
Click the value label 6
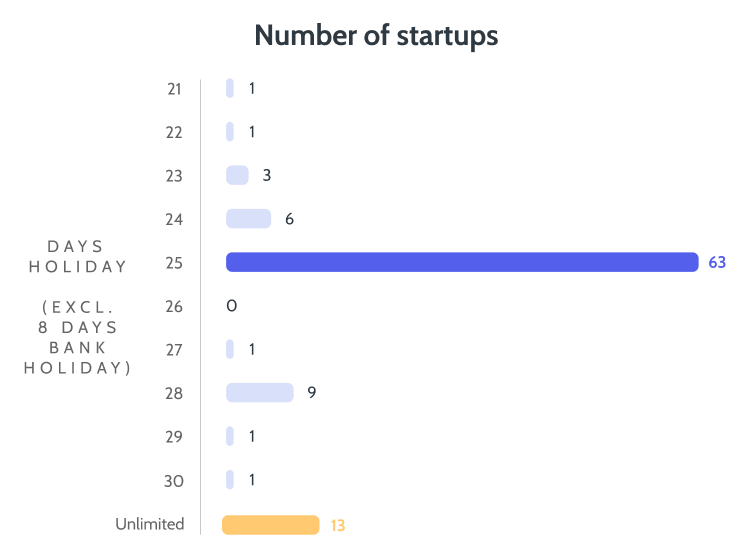click(x=289, y=218)
